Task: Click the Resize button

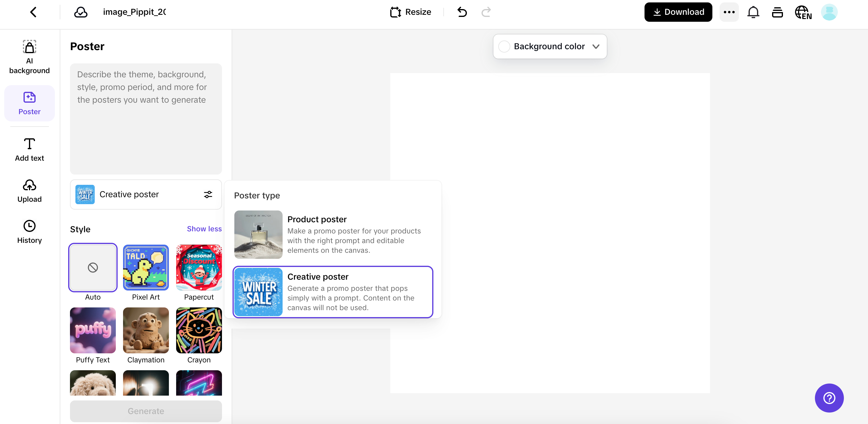Action: 410,12
